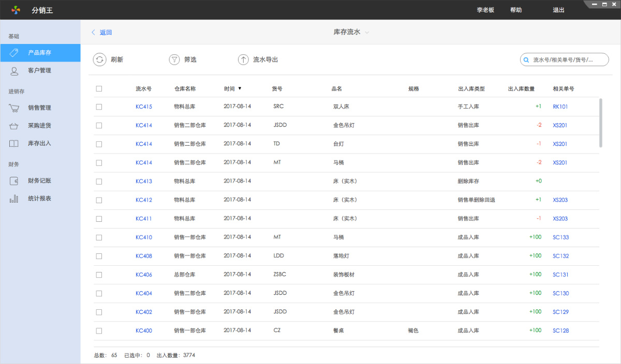Click the 采购进货 basket icon
The image size is (621, 364).
coord(14,126)
